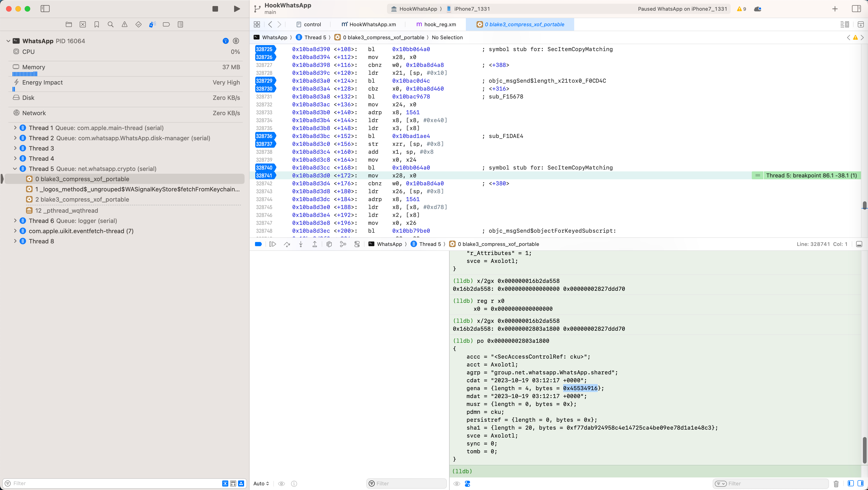
Task: Show the 9 warnings indicator
Action: (741, 9)
